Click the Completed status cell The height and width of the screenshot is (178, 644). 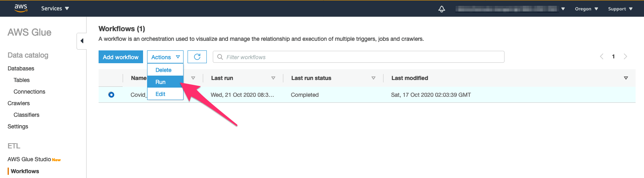305,95
